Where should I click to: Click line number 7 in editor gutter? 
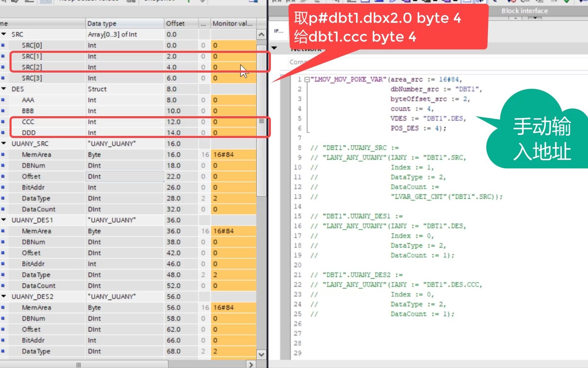coord(300,138)
